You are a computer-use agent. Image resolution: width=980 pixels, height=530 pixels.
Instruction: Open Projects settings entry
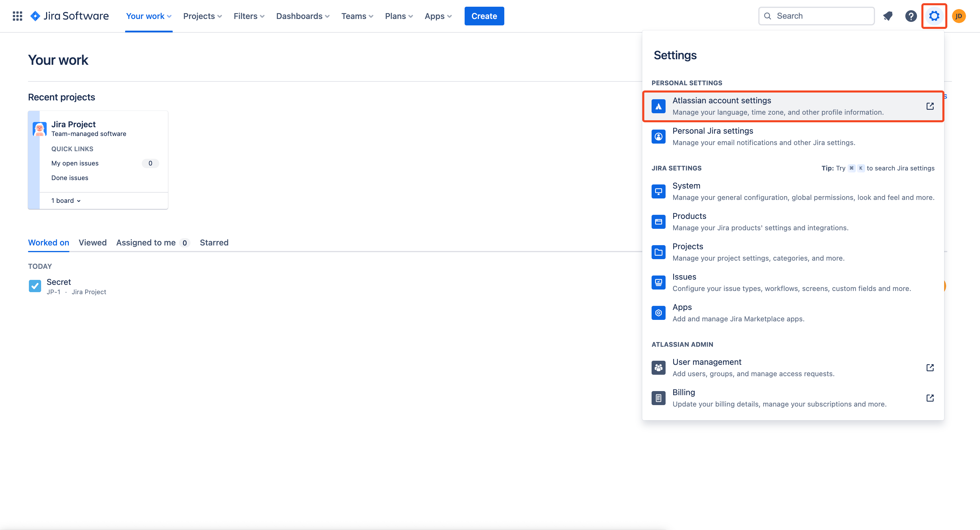point(793,252)
